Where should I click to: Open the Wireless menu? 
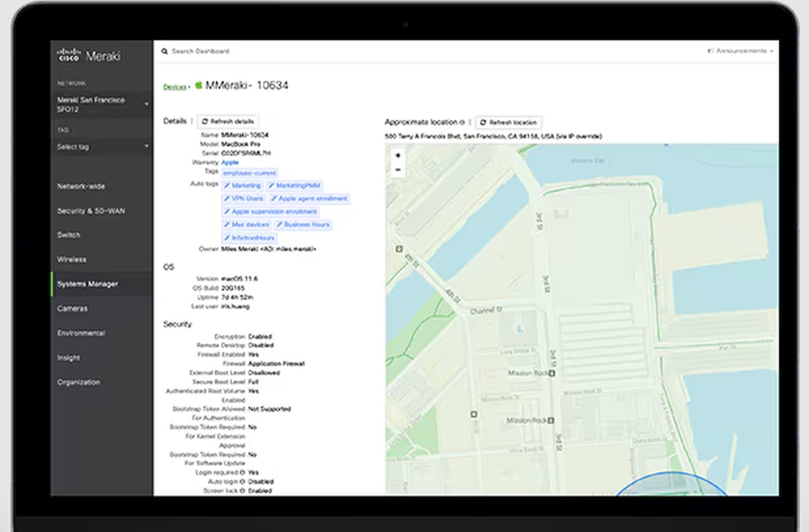click(x=72, y=260)
